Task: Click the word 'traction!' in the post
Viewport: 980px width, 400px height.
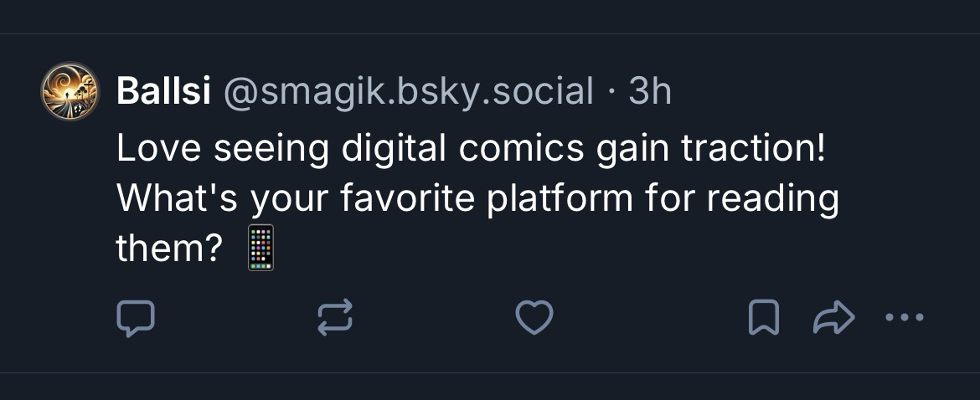Action: click(753, 149)
